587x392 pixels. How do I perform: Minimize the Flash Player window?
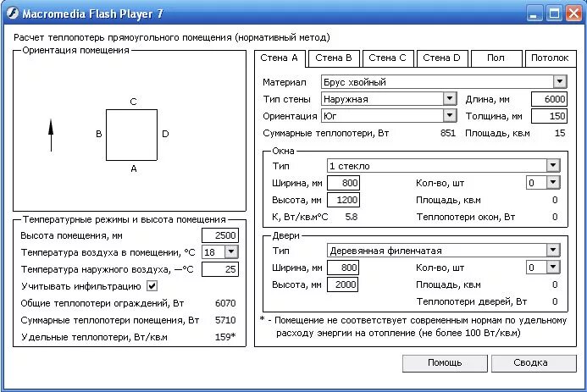point(534,14)
